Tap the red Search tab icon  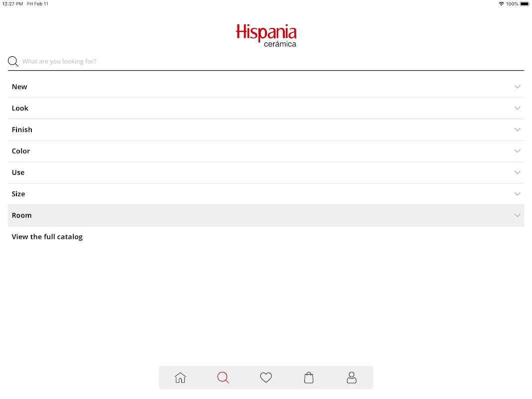(x=223, y=377)
